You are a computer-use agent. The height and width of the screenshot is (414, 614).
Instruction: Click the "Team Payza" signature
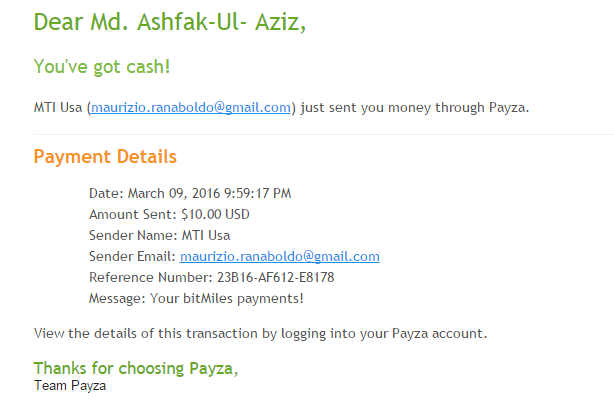70,385
